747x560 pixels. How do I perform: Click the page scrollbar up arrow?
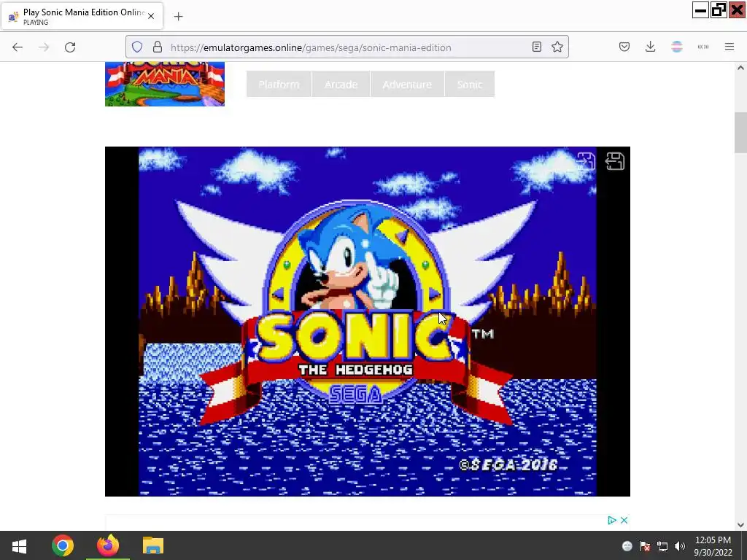740,68
